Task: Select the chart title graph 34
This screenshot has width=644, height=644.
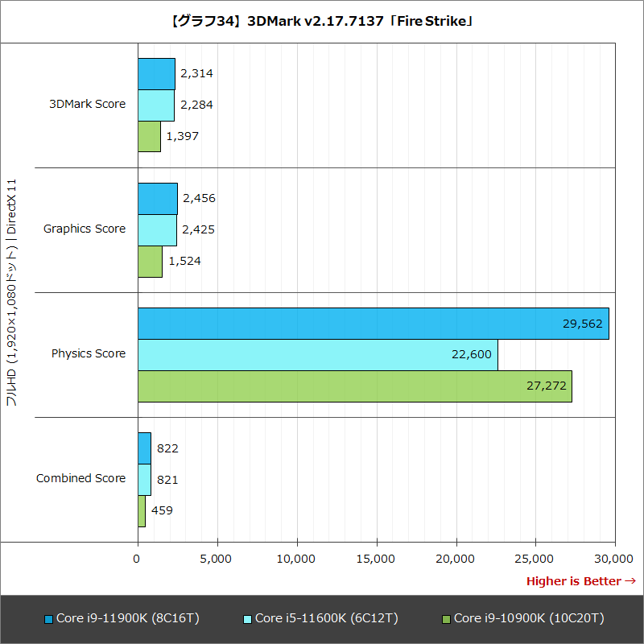Action: coord(322,21)
